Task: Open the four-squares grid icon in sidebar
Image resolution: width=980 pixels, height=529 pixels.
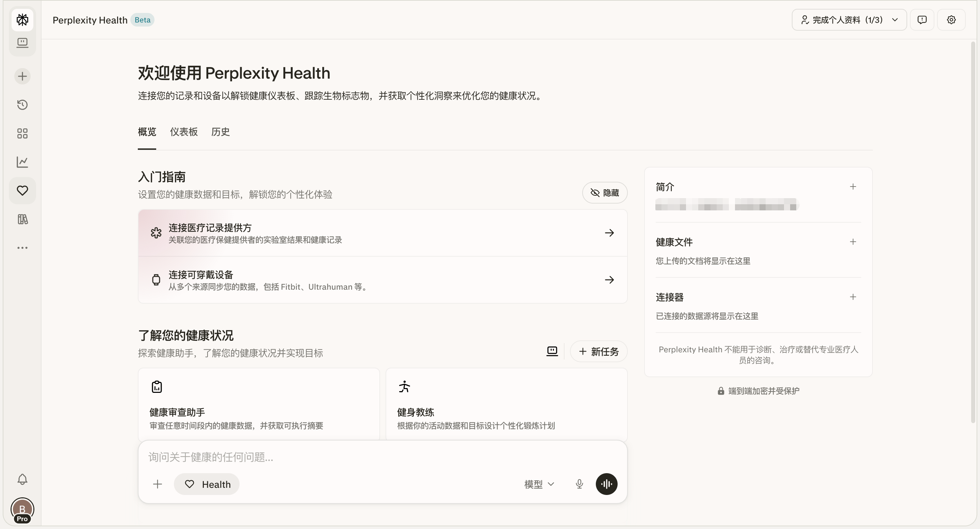Action: click(22, 133)
